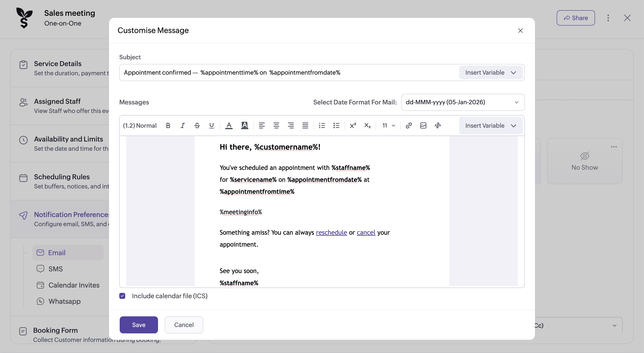Apply strikethrough formatting
644x353 pixels.
click(x=197, y=126)
